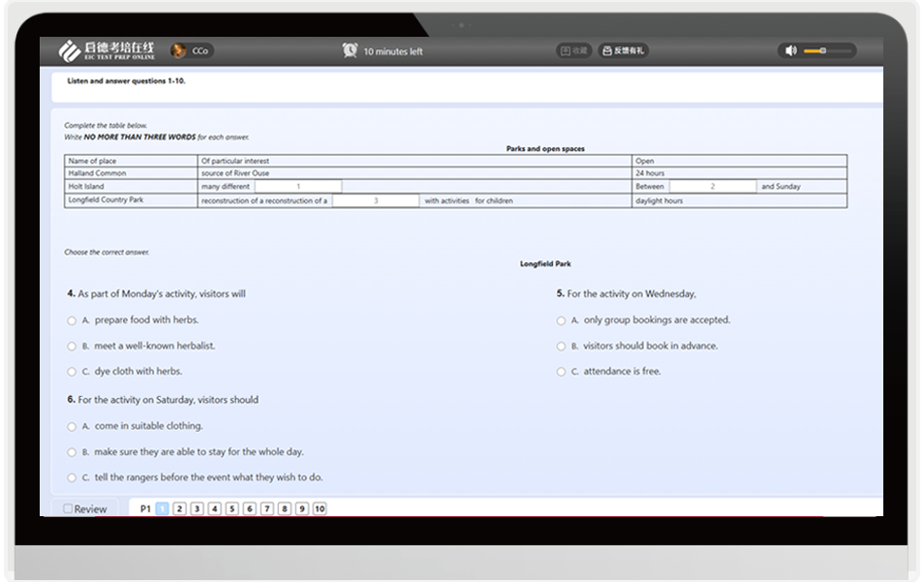Viewport: 924px width, 582px height.
Task: Click the EIC Test Prep Online logo
Action: click(107, 50)
